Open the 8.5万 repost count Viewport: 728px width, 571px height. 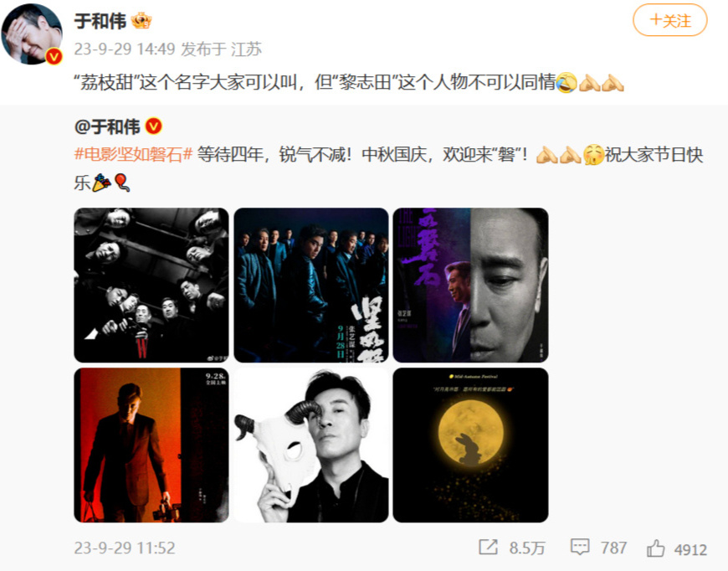[526, 548]
